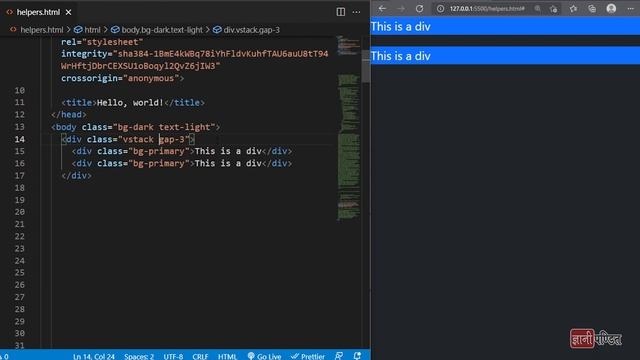The width and height of the screenshot is (640, 360).
Task: Click rel="stylesheet" attribute text
Action: 102,42
